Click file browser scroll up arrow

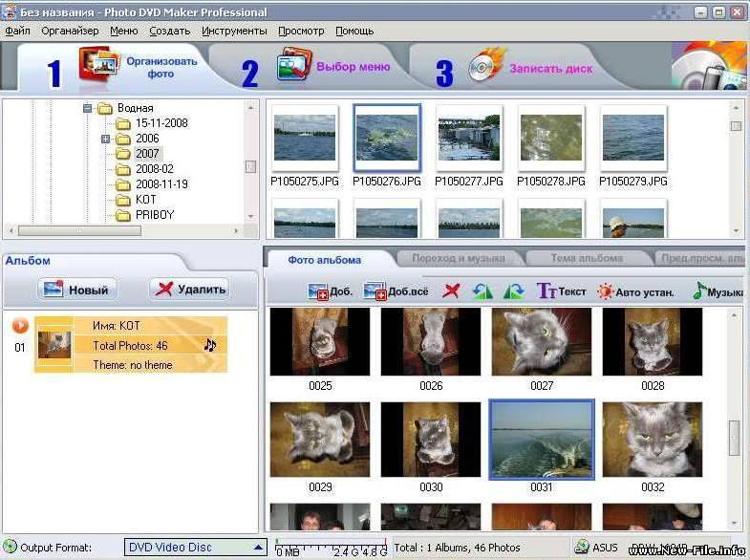coord(736,109)
